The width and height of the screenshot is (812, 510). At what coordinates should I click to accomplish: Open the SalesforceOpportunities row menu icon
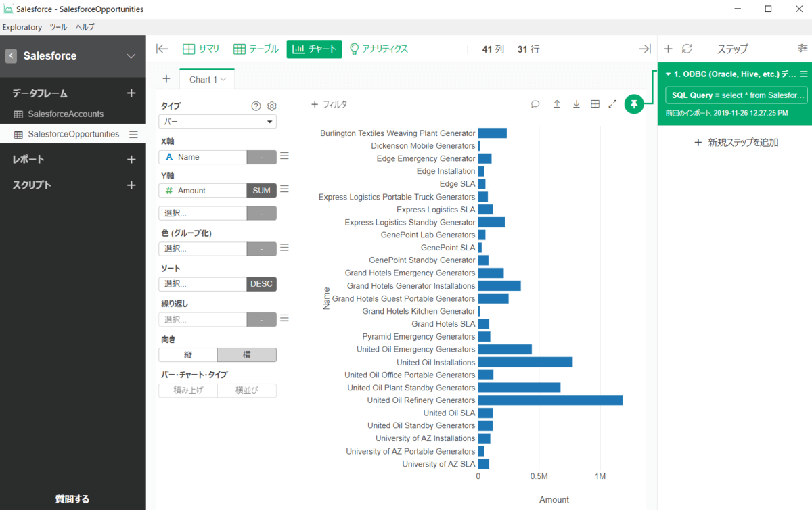click(x=133, y=134)
